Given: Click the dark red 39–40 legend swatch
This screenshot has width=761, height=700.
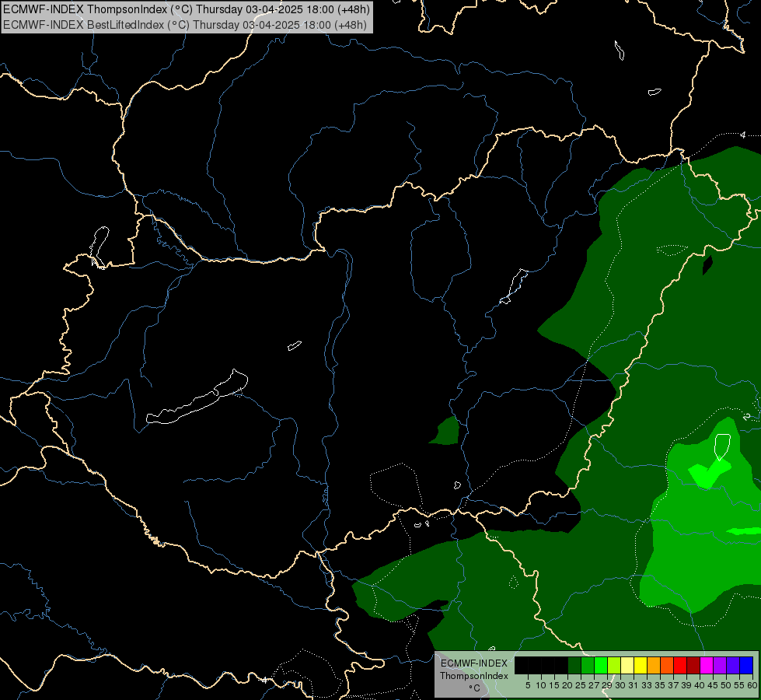Looking at the screenshot, I should pos(693,665).
